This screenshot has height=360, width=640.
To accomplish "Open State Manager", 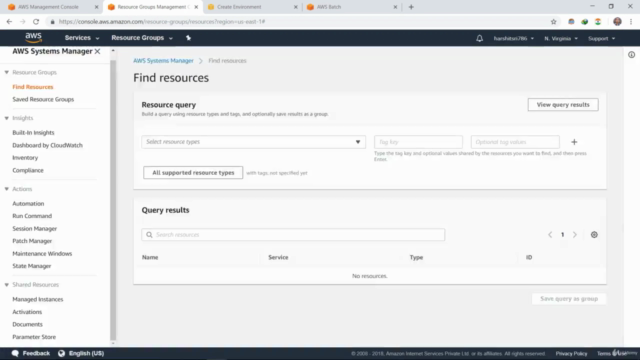I will click(x=31, y=266).
